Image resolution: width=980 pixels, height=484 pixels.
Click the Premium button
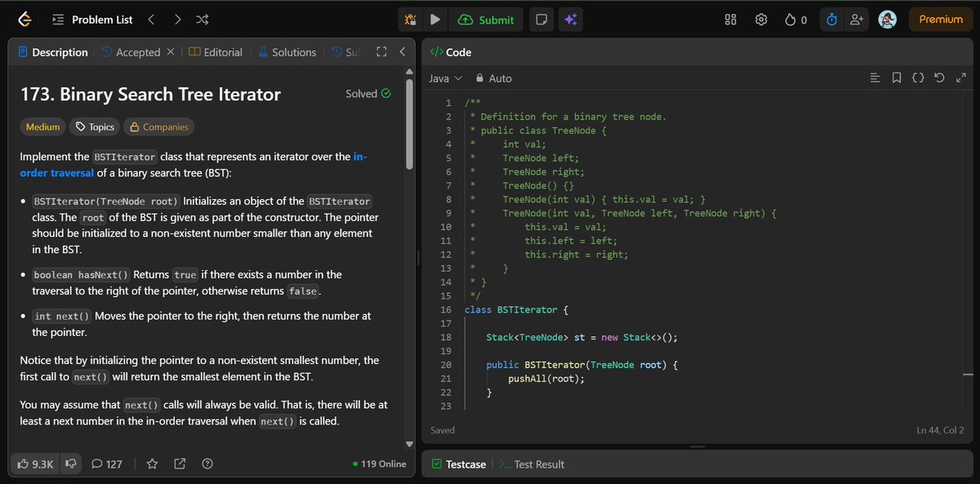[x=941, y=20]
